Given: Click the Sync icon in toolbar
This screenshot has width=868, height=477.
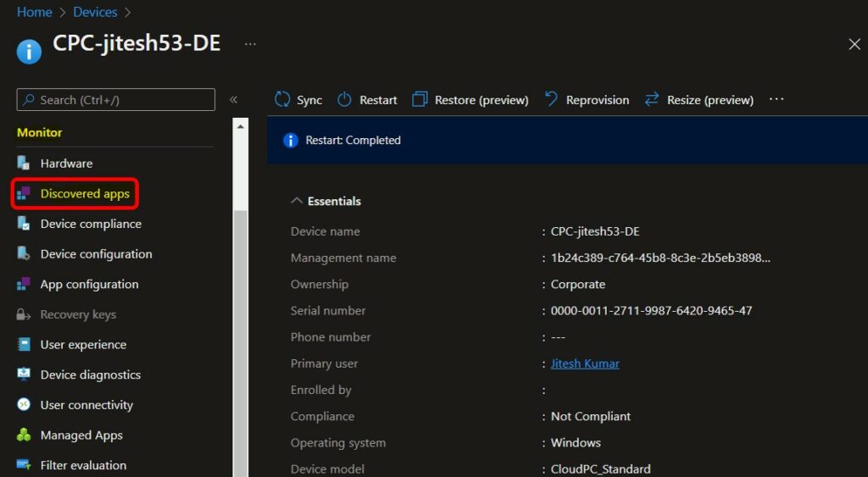Looking at the screenshot, I should (x=282, y=100).
